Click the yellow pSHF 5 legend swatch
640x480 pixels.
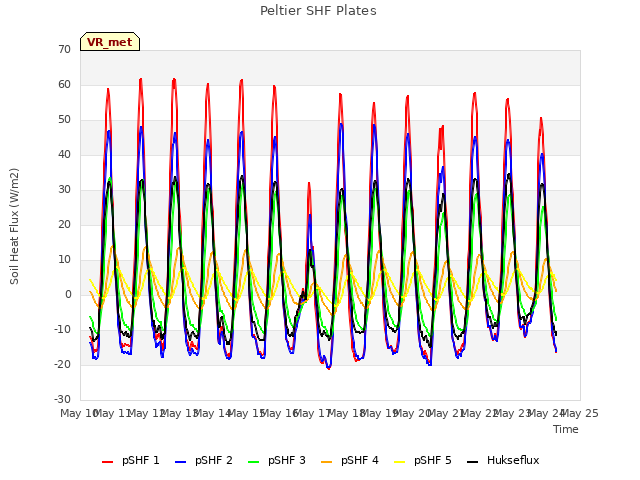(400, 462)
